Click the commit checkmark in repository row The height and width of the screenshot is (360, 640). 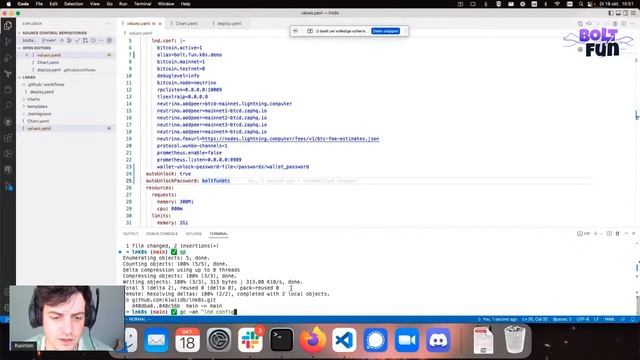click(78, 40)
